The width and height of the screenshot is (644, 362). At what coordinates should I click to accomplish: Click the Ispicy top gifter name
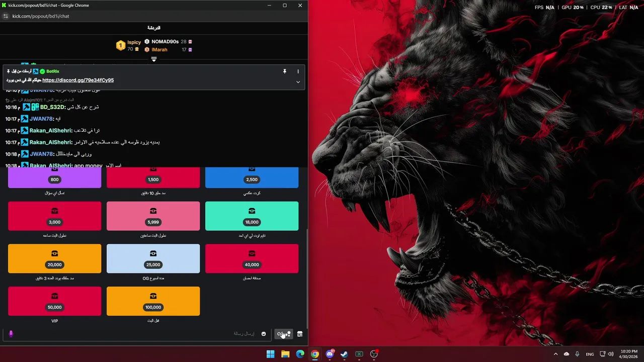point(134,42)
